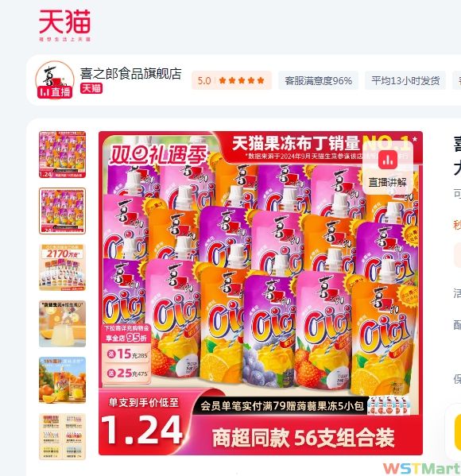Click the 客服满意度96% tag
461x476 pixels.
(318, 81)
